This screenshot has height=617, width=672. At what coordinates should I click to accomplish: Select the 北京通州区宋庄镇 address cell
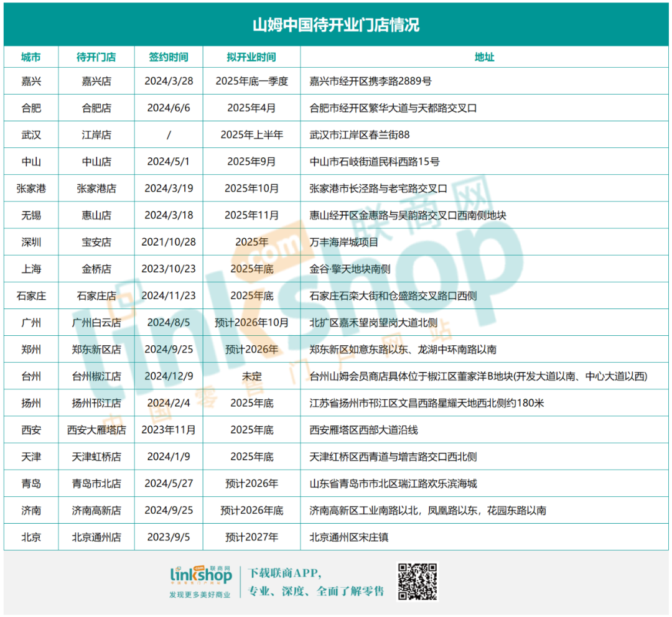pos(349,537)
